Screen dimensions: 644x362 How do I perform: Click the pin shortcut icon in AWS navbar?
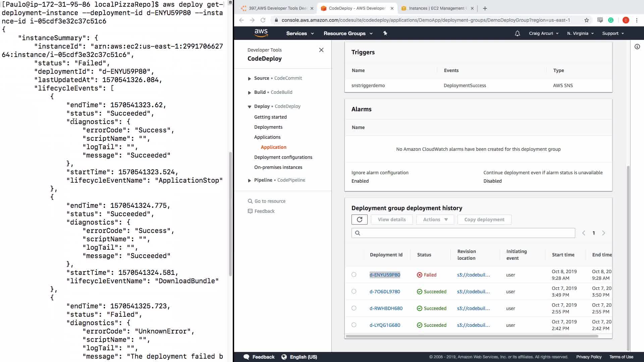point(385,33)
